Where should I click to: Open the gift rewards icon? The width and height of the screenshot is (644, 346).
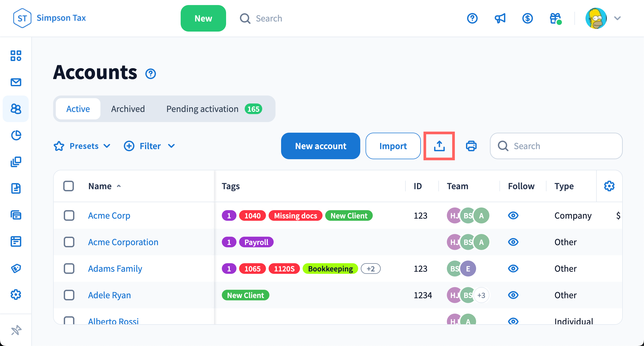point(555,18)
